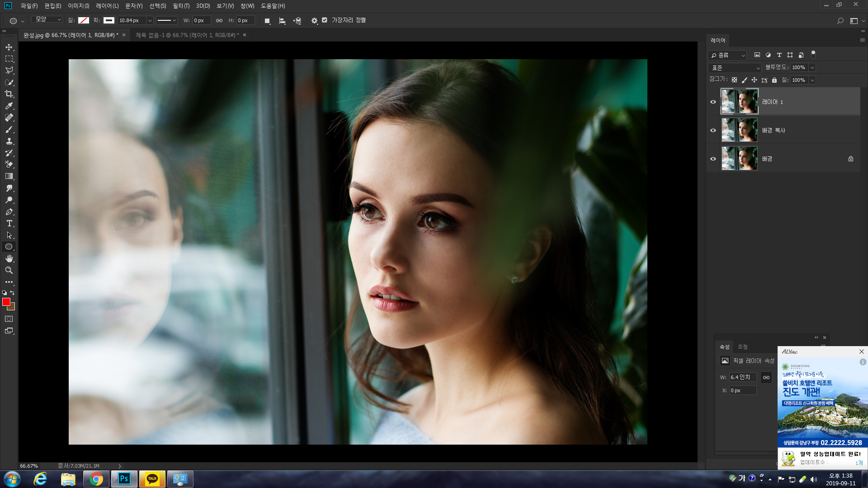Hide the 레이어 1 layer
This screenshot has width=868, height=488.
(x=713, y=102)
